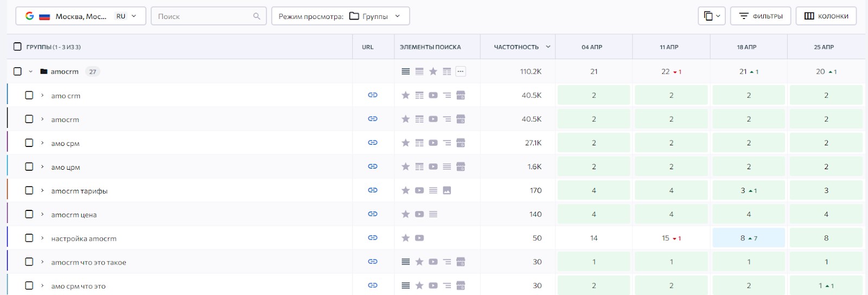Click the folder icon of amocrm group
This screenshot has height=295, width=868.
[x=44, y=71]
